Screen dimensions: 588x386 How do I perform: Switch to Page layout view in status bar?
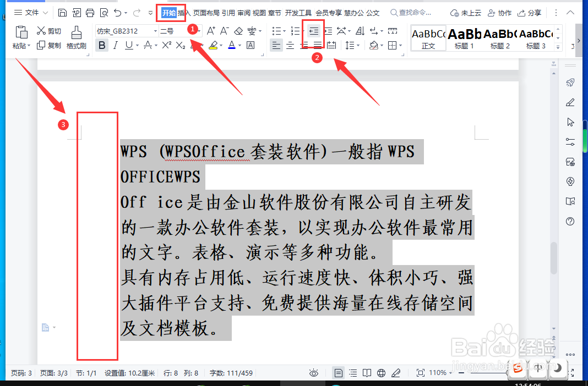(338, 373)
